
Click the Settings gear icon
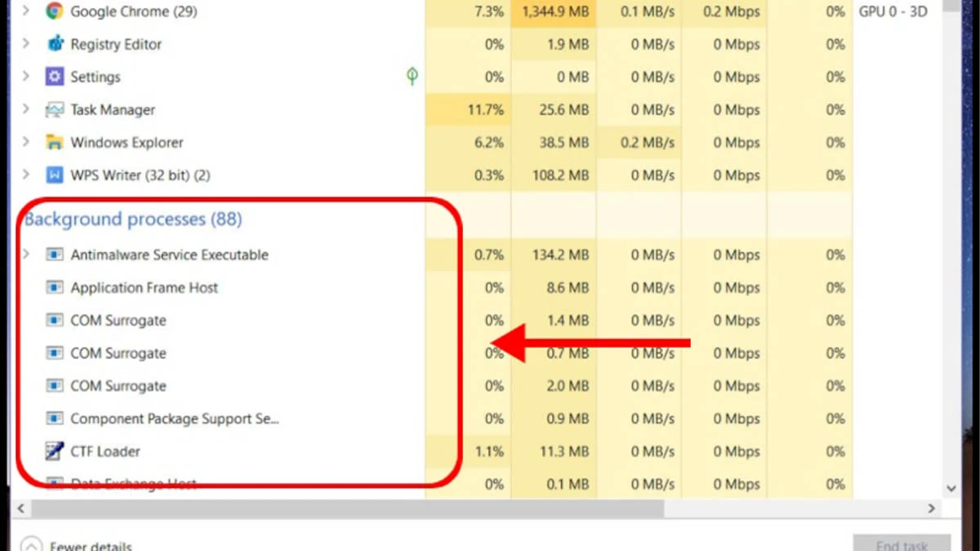(x=55, y=77)
